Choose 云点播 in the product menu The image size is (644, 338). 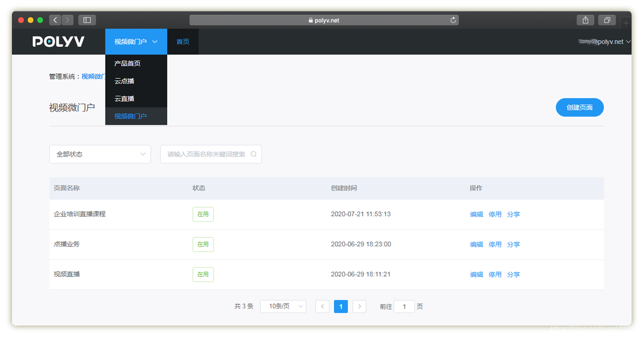click(x=124, y=81)
